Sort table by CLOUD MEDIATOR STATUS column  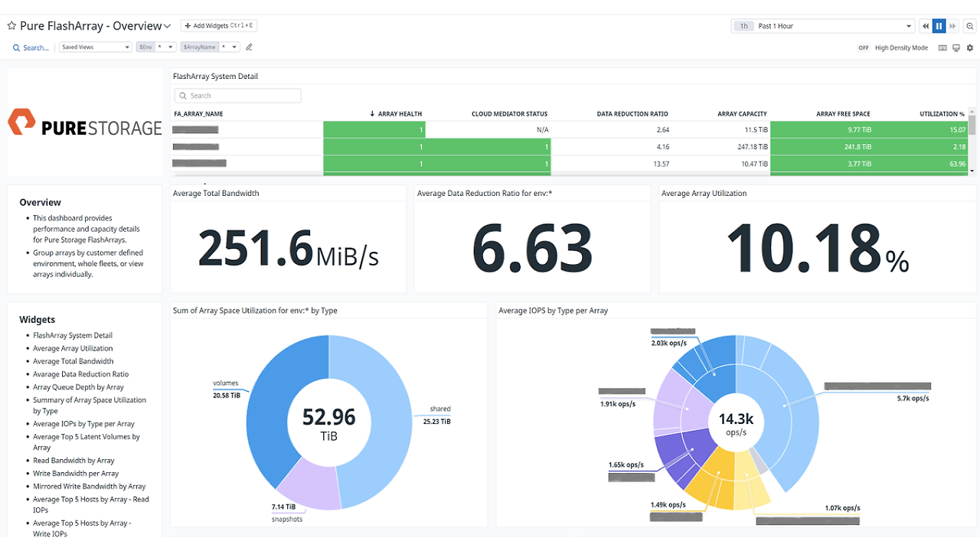509,114
